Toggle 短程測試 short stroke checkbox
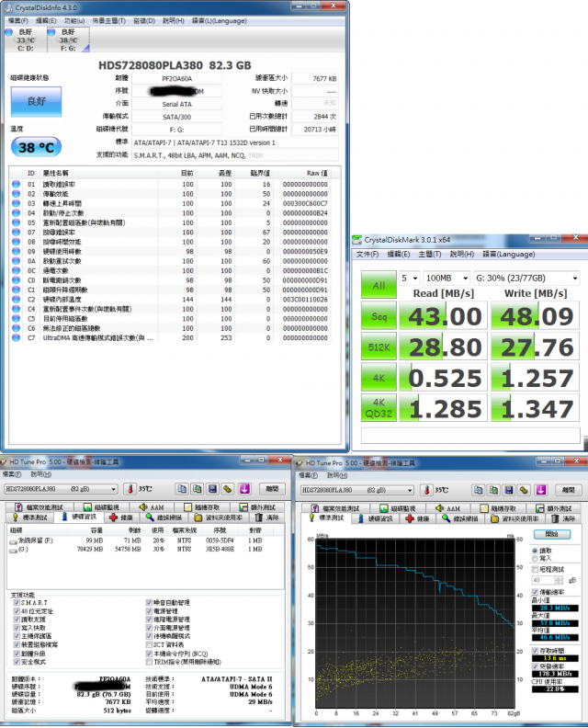588x728 pixels. pyautogui.click(x=535, y=569)
